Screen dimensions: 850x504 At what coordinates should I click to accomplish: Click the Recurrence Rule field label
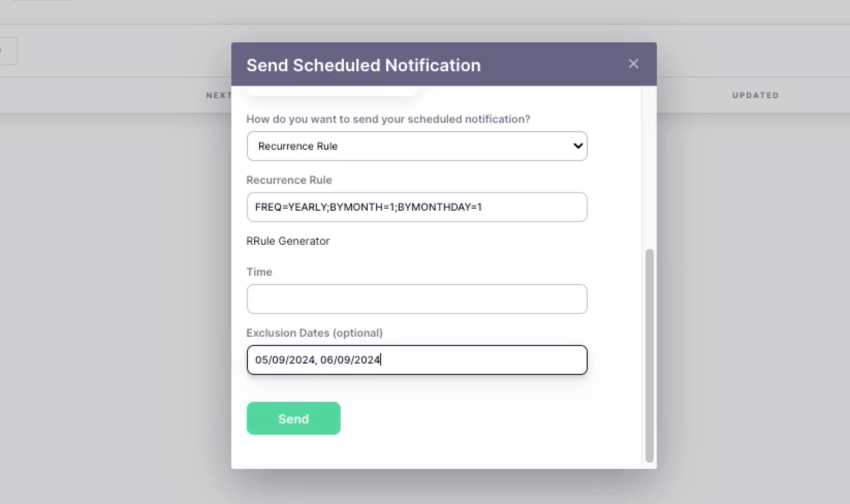tap(289, 180)
